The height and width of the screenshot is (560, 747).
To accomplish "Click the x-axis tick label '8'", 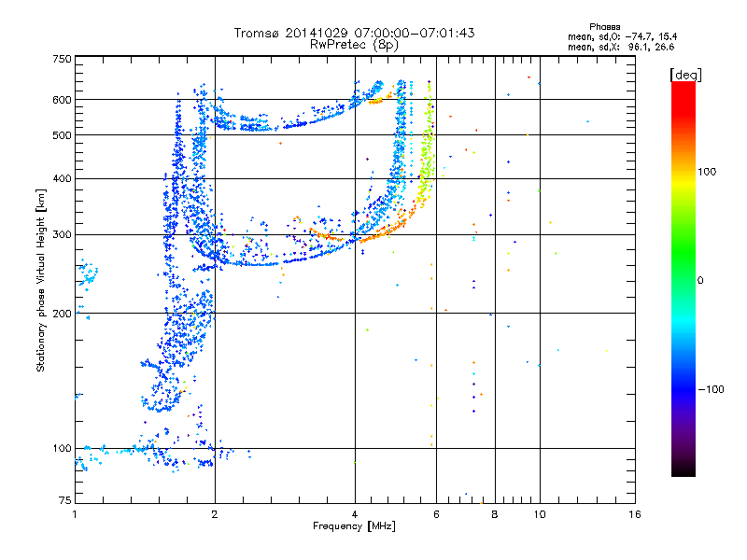I will pos(495,514).
